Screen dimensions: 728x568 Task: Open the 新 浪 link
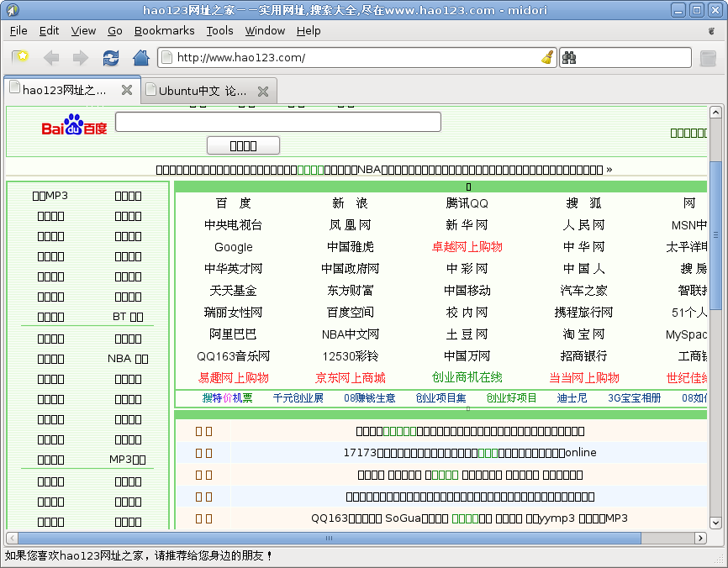350,203
